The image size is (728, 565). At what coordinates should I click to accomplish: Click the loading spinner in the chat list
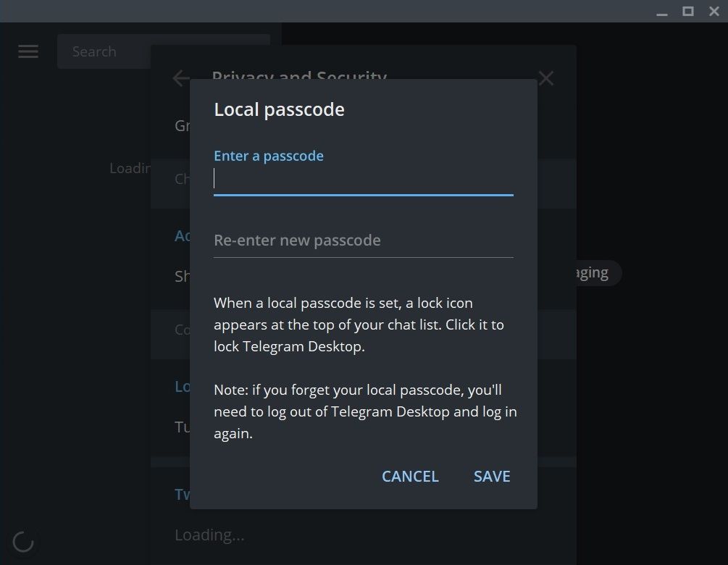click(x=24, y=541)
